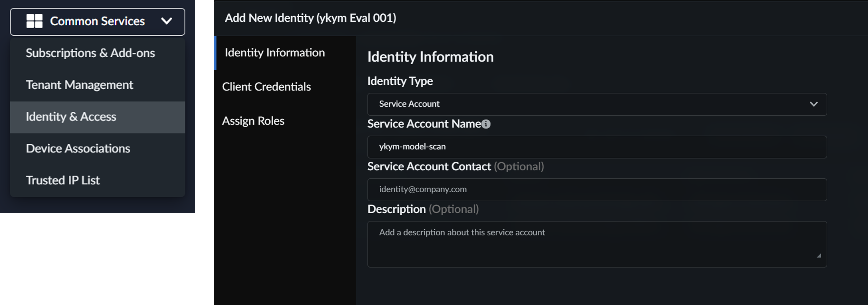
Task: Collapse the Common Services chevron arrow
Action: pyautogui.click(x=166, y=21)
